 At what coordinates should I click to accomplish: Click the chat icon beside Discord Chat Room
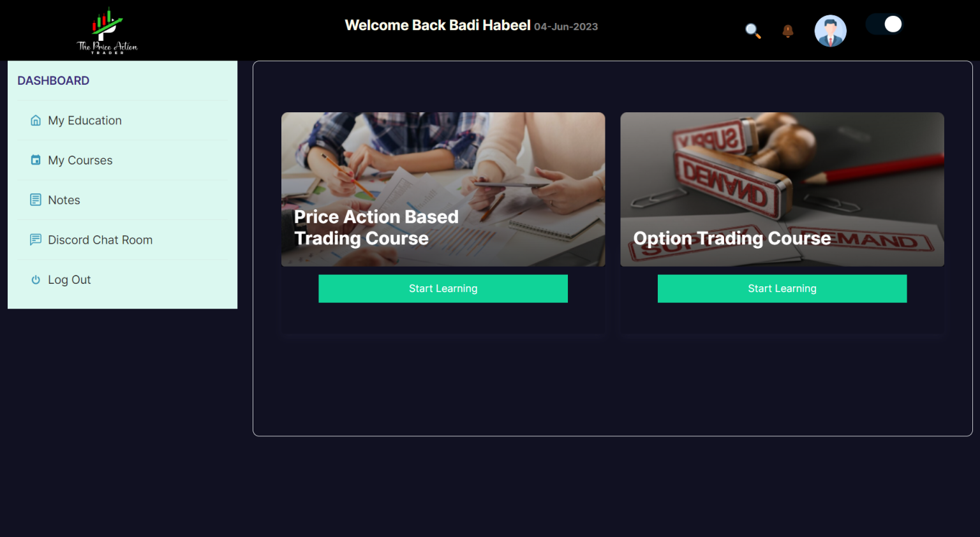point(36,240)
